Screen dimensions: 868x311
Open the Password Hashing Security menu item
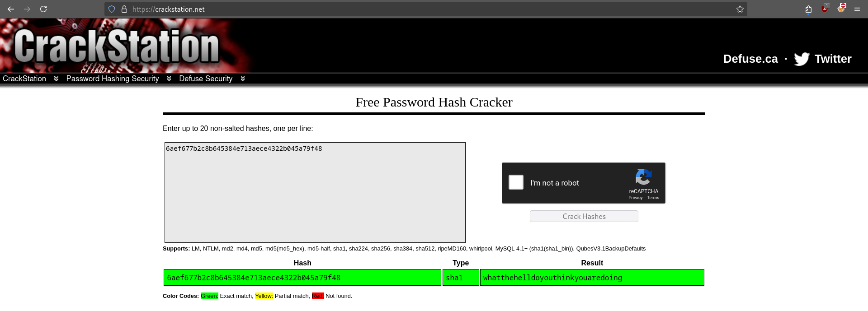pos(113,79)
